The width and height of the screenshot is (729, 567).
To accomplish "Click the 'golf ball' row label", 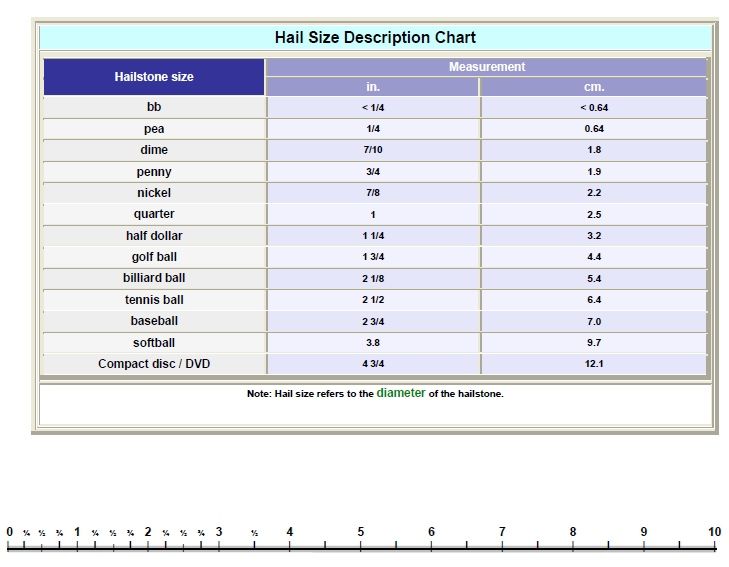I will click(x=154, y=257).
